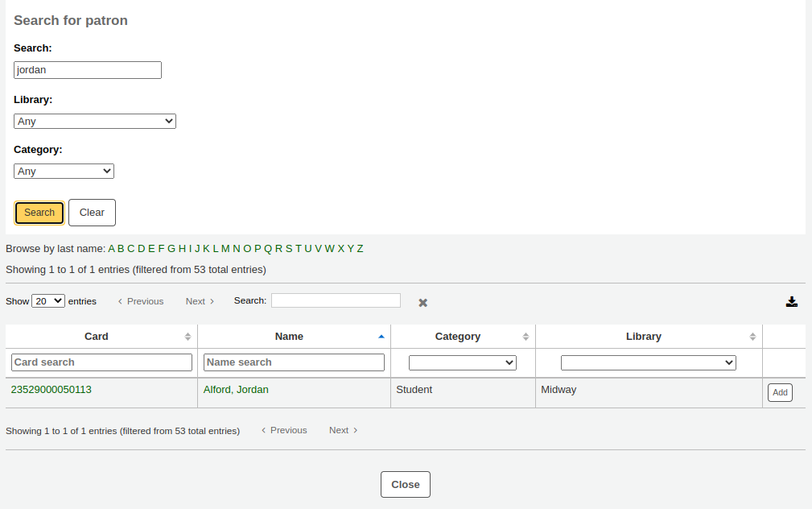
Task: Click the bottom Previous pagination link
Action: (x=284, y=430)
